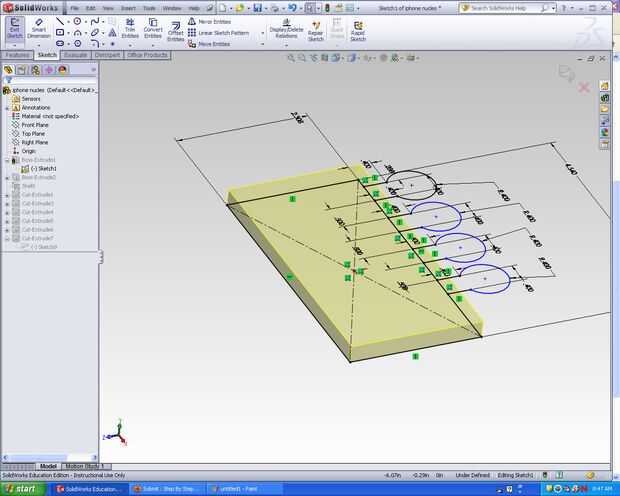Select Origin in feature tree
This screenshot has height=496, width=620.
pos(28,151)
